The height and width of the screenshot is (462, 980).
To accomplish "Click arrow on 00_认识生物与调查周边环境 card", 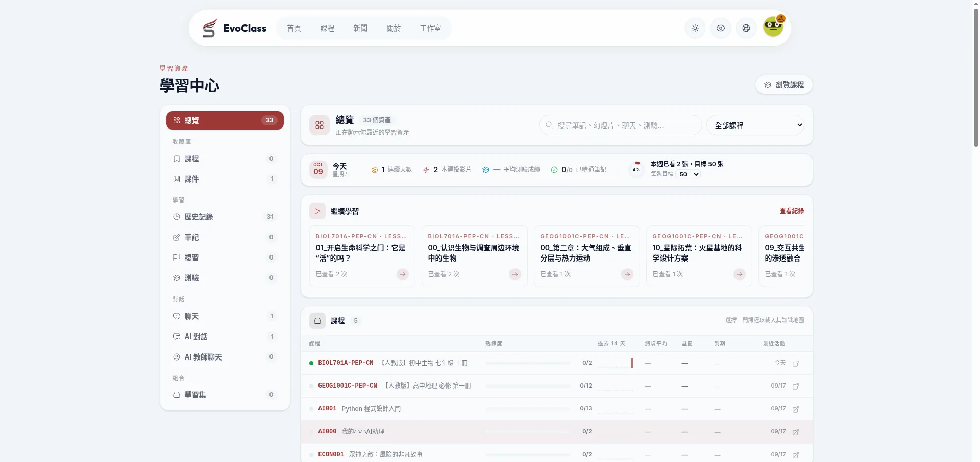I will (x=515, y=274).
